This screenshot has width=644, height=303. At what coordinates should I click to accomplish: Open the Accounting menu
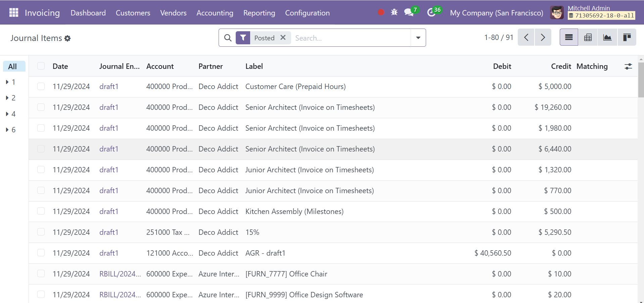click(215, 13)
